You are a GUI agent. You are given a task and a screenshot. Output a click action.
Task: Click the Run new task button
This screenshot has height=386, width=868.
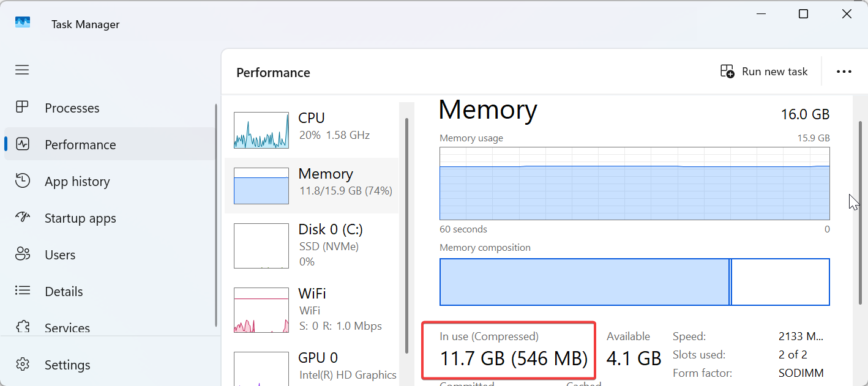[764, 72]
